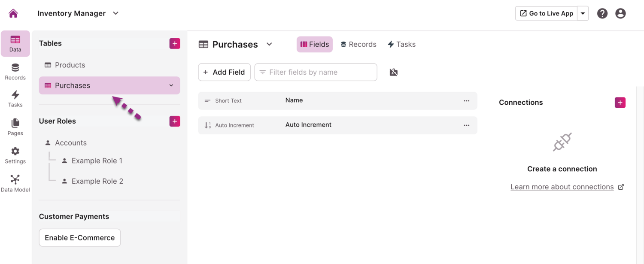Open the Learn more about connections link

click(x=562, y=186)
